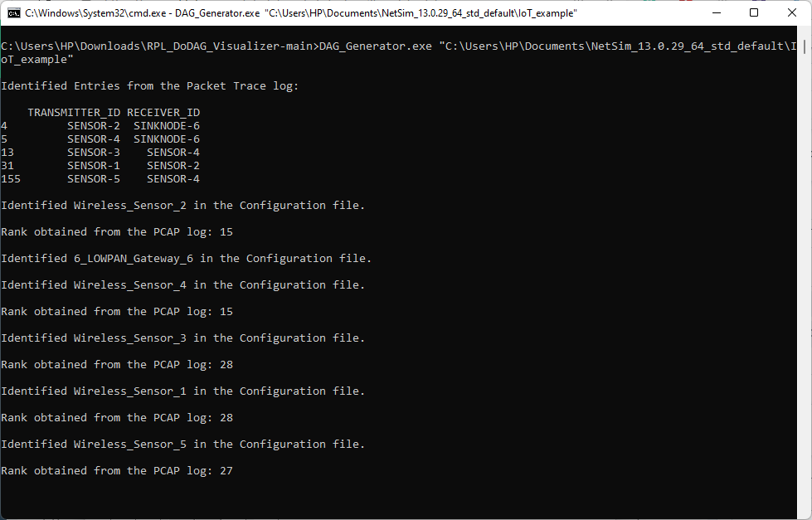Click the Rank 15 PCAP log line
This screenshot has width=812, height=520.
pos(116,231)
